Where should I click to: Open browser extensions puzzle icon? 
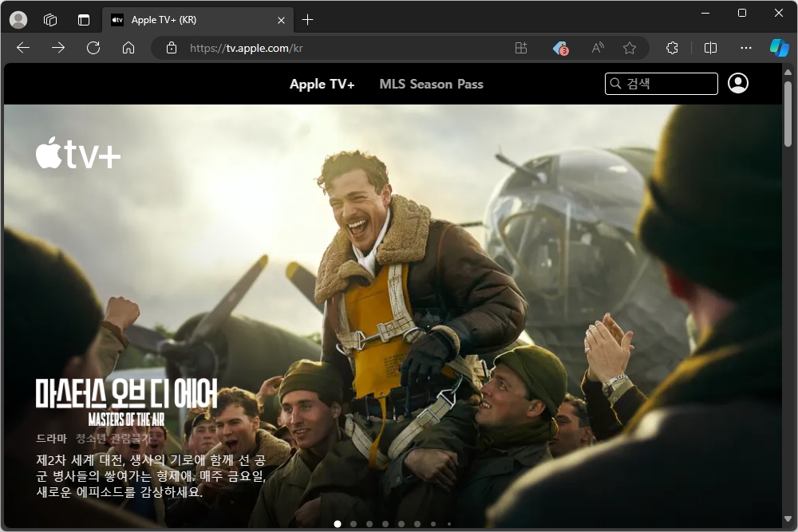(x=672, y=49)
